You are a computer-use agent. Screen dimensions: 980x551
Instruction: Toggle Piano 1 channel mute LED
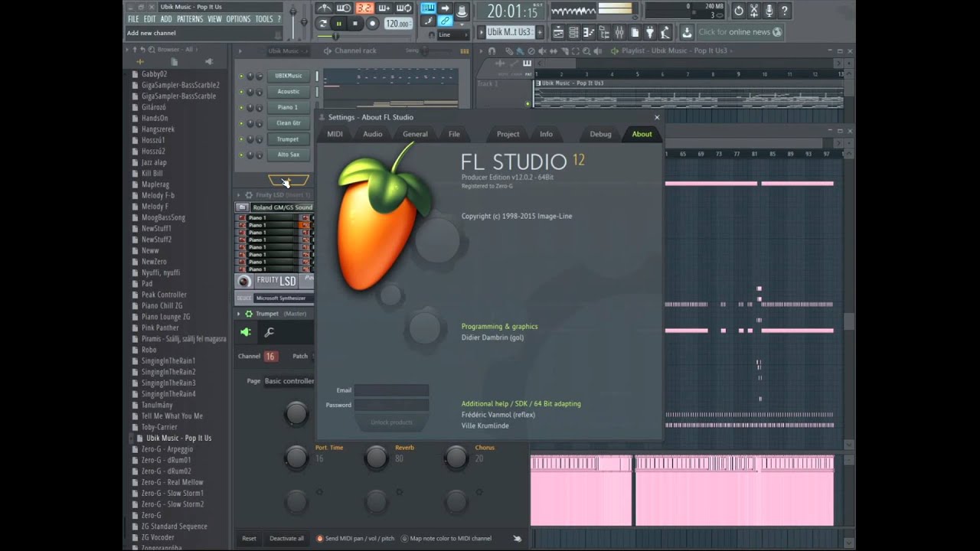(241, 107)
